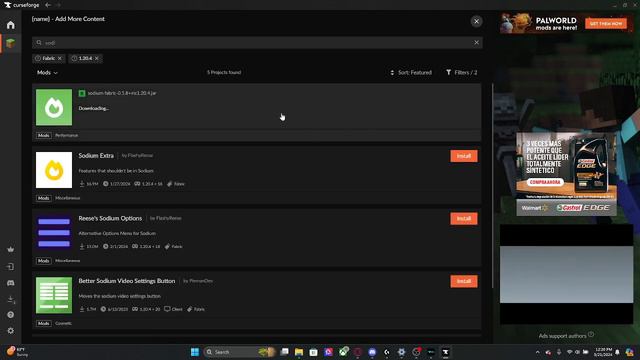Click the Fabric tag in Sodium Extra row

point(176,184)
